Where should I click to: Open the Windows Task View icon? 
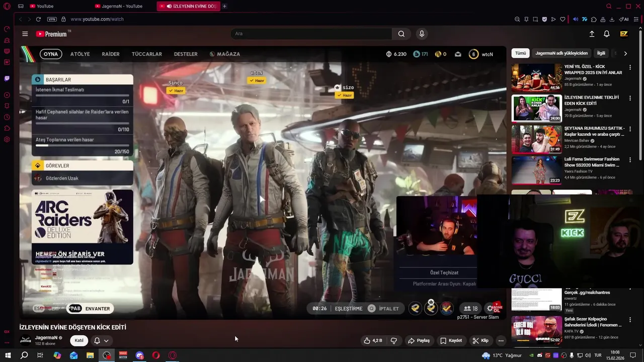click(x=40, y=355)
